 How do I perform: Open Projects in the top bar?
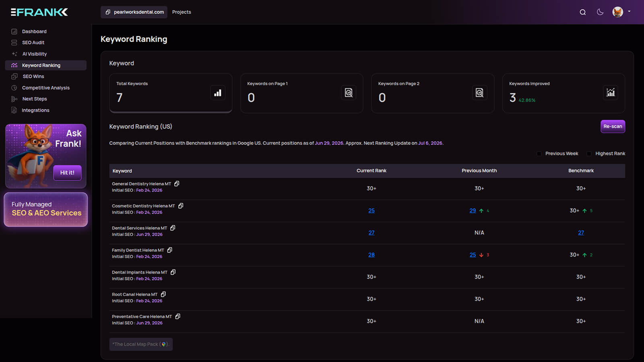click(182, 12)
